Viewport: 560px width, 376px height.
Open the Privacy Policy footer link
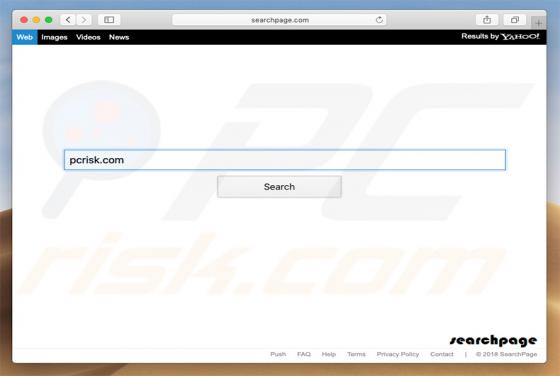click(x=398, y=354)
